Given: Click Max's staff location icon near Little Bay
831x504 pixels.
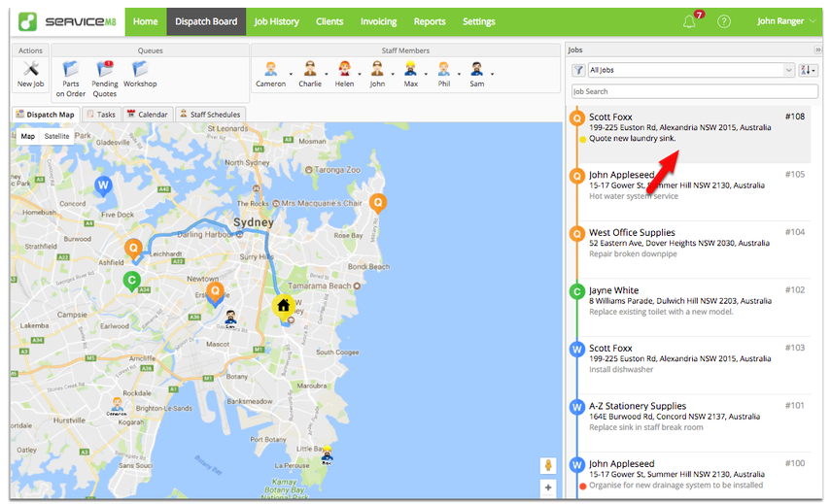Looking at the screenshot, I should [327, 455].
